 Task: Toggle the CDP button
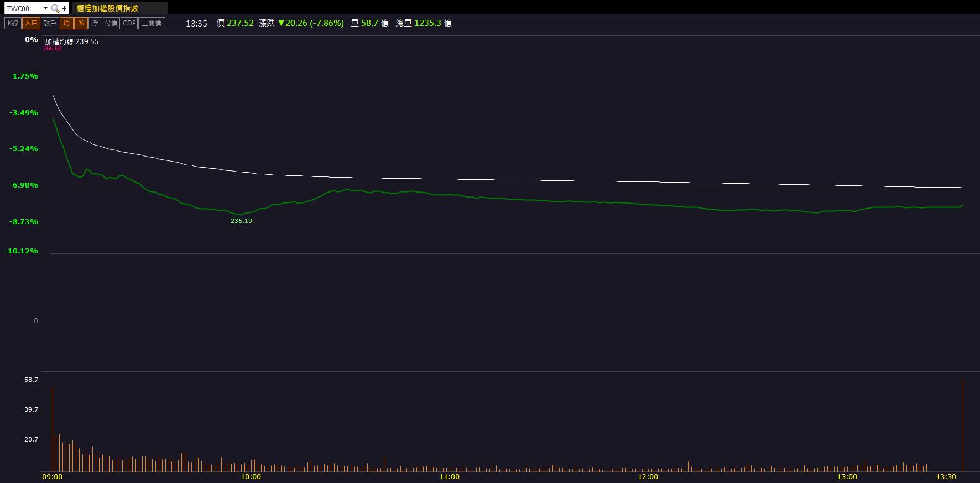click(129, 23)
